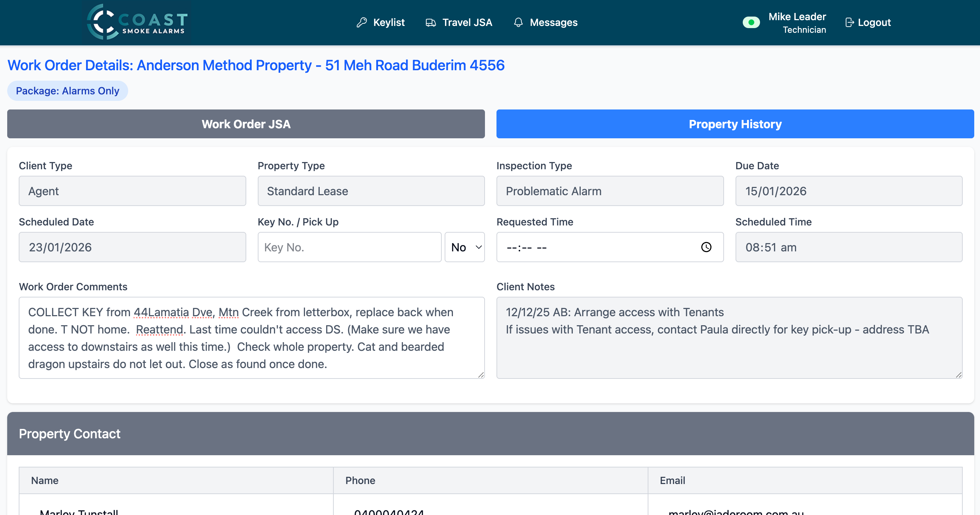Click the Client Notes resize handle
The image size is (980, 515).
959,375
